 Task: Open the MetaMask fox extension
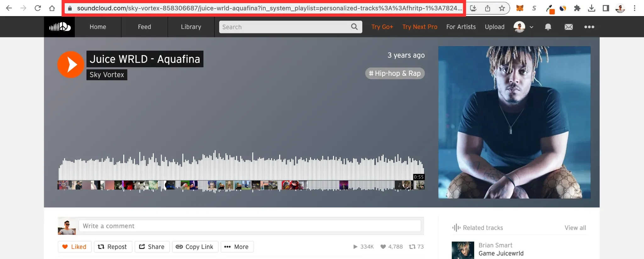(520, 8)
